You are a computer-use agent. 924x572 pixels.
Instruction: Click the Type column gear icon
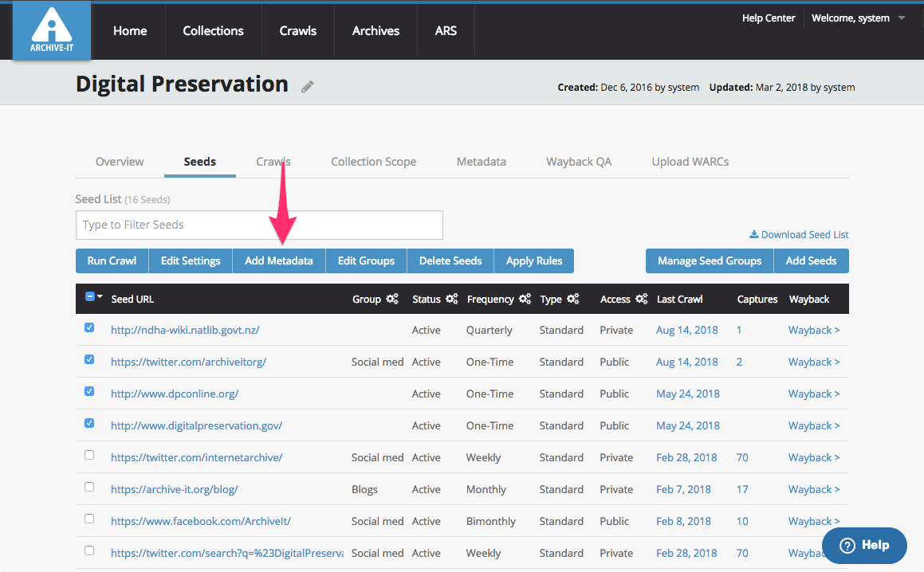pos(573,300)
